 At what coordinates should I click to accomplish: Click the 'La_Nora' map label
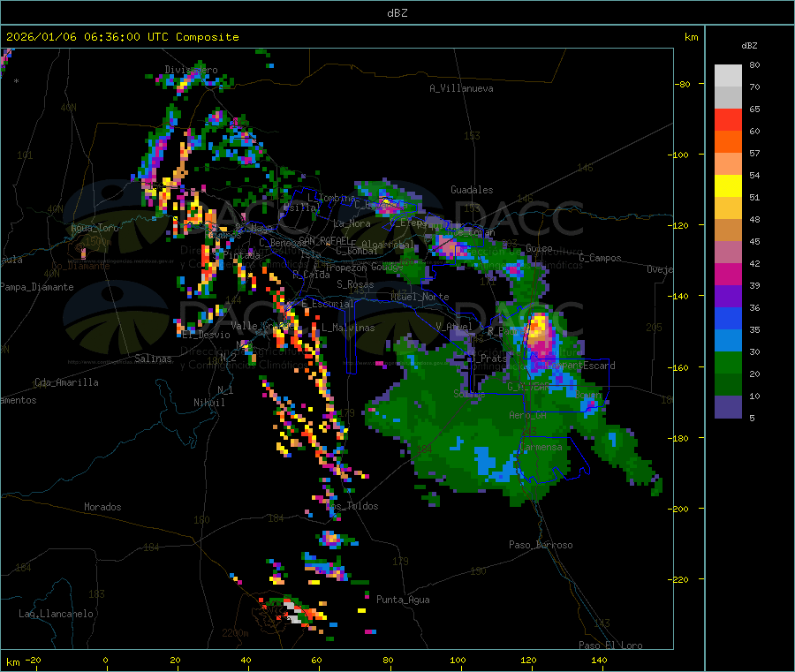coord(352,223)
